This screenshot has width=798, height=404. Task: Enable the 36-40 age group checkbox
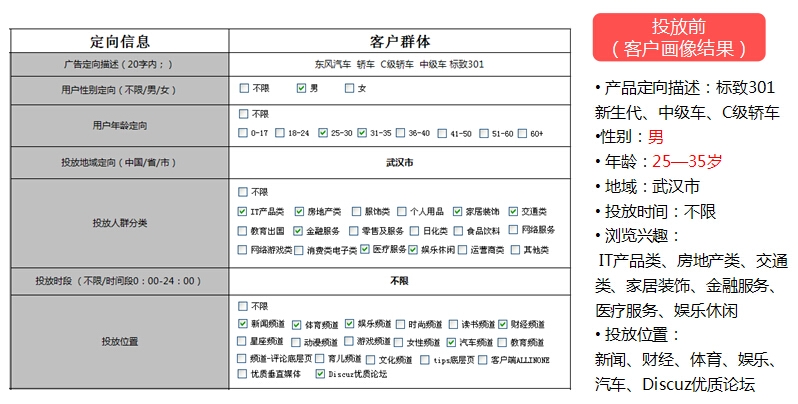[399, 132]
